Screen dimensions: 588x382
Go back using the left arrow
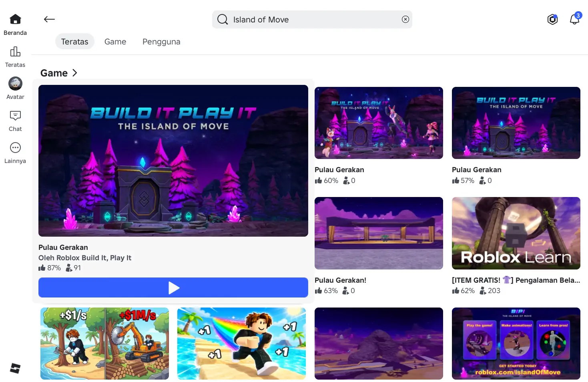click(49, 19)
